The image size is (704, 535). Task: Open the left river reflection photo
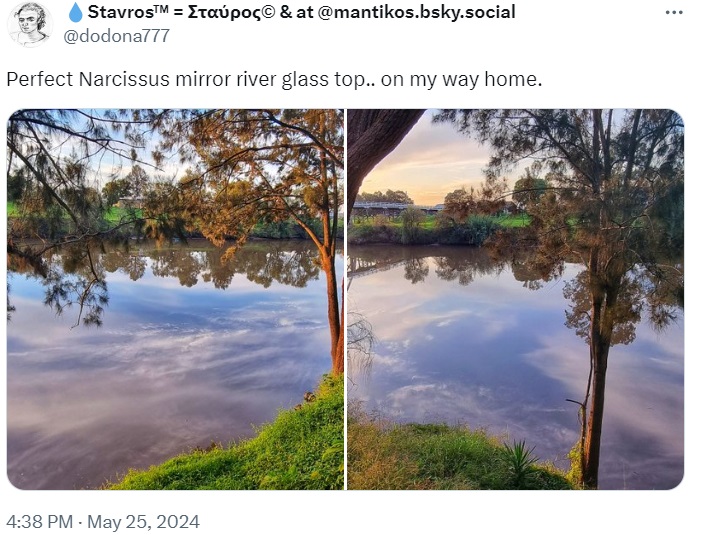[x=175, y=299]
